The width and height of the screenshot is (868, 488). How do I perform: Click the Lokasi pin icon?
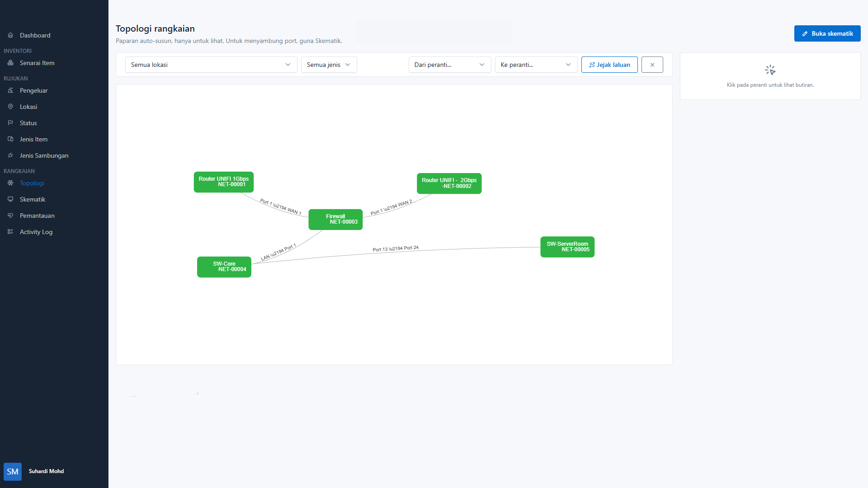point(10,107)
